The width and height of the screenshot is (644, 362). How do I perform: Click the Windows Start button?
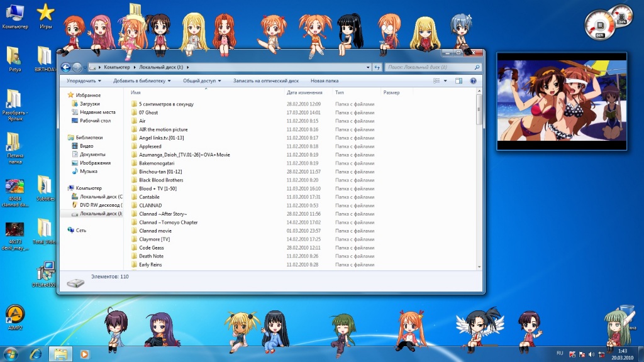coord(10,354)
